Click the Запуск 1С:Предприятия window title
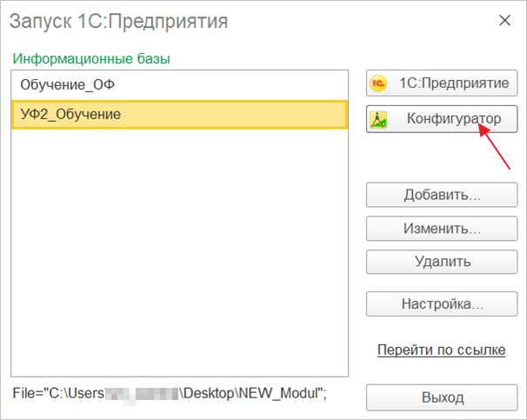527x420 pixels. point(118,21)
